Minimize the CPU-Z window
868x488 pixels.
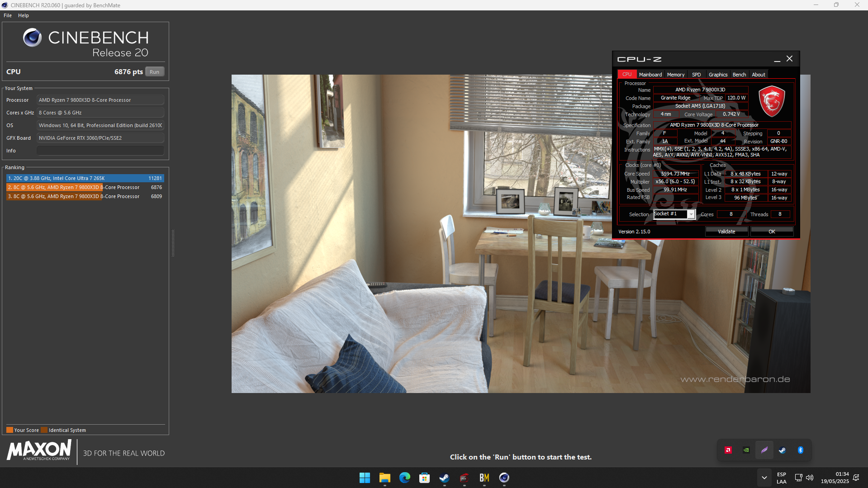(777, 59)
